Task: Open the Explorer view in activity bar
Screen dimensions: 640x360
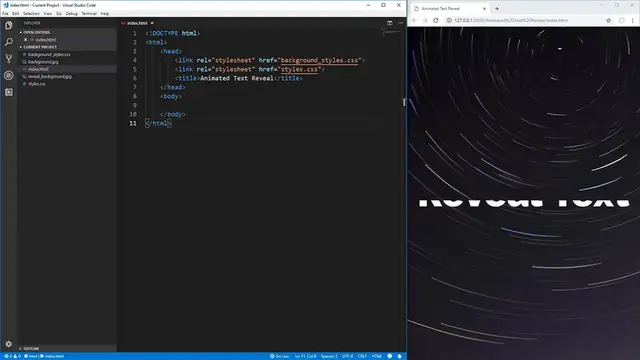Action: 9,25
